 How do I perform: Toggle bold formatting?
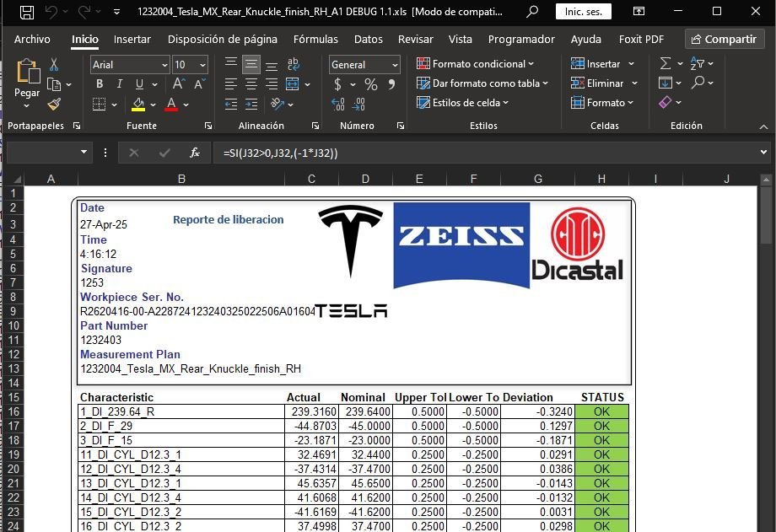(100, 84)
